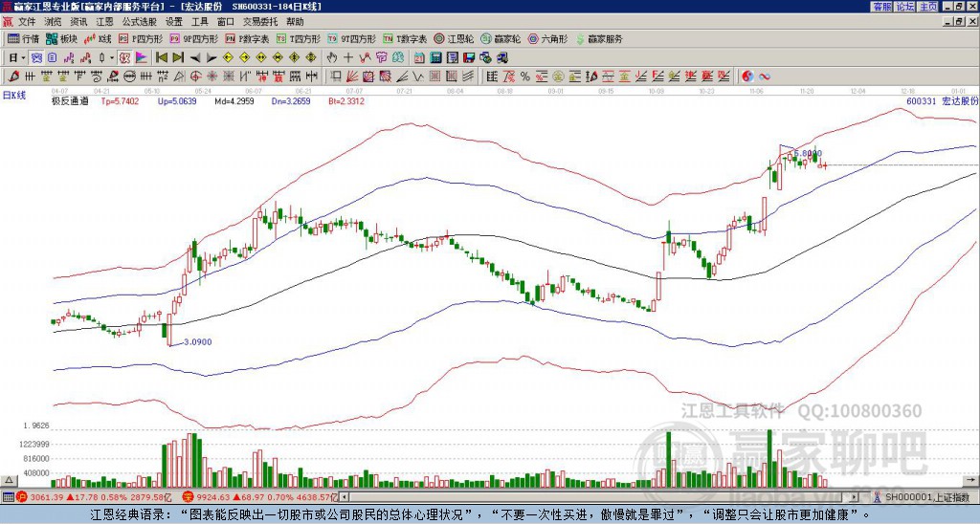This screenshot has height=524, width=980.
Task: Click the right arrow beside volume panel
Action: (x=970, y=480)
